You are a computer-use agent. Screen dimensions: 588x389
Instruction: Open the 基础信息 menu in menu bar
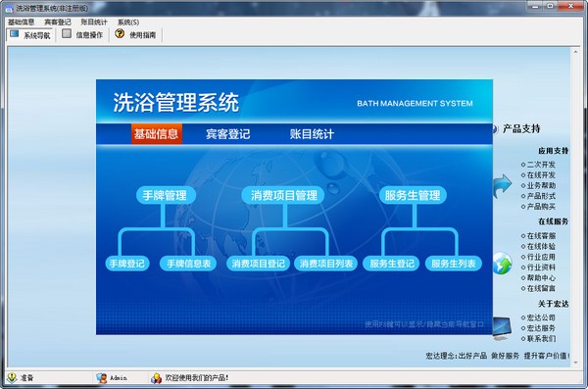tap(21, 23)
